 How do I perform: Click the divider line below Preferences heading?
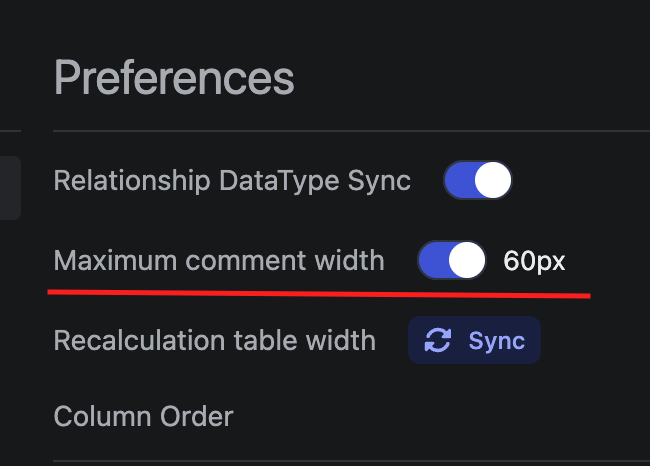point(340,131)
